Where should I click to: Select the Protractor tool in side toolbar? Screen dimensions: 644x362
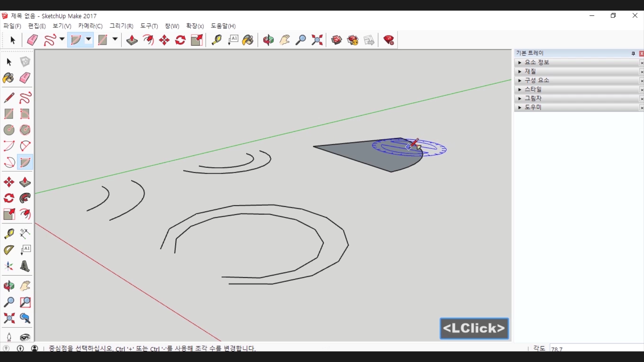[x=9, y=250]
